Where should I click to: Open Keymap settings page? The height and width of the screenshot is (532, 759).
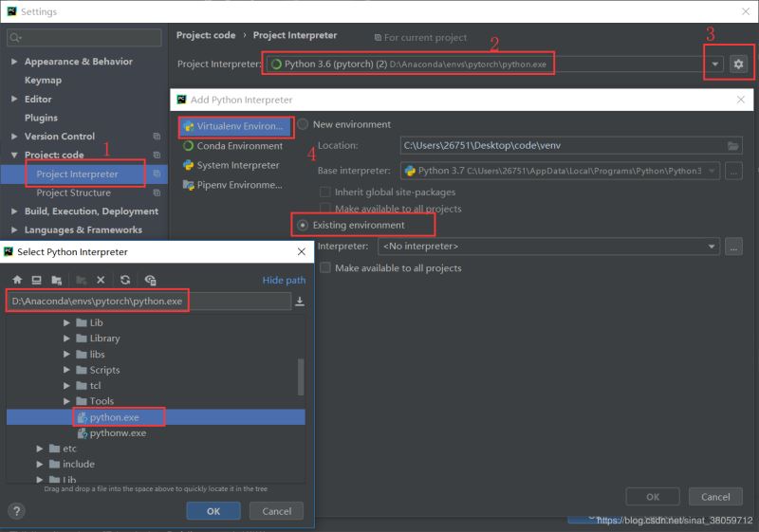43,81
